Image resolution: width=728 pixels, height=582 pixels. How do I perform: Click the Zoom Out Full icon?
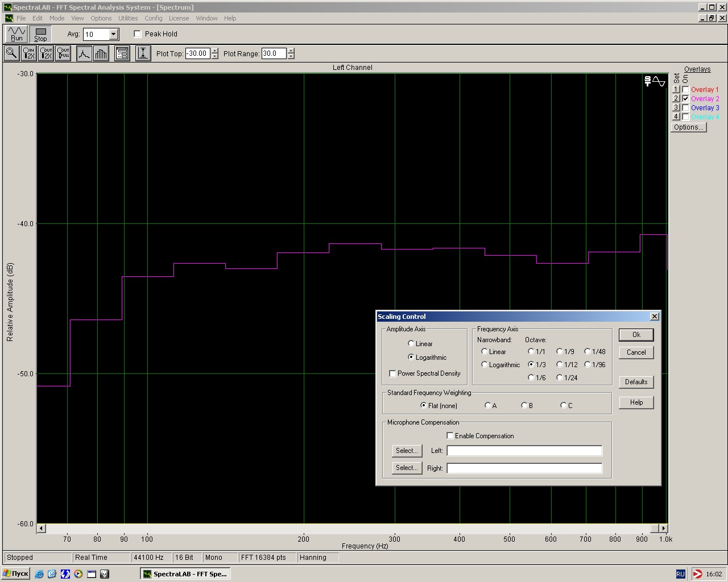[x=63, y=53]
